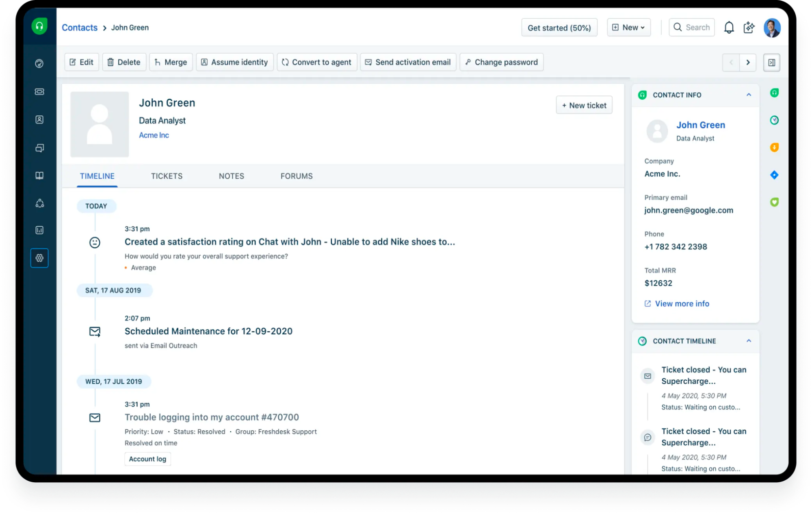Select the NOTES tab

click(231, 176)
